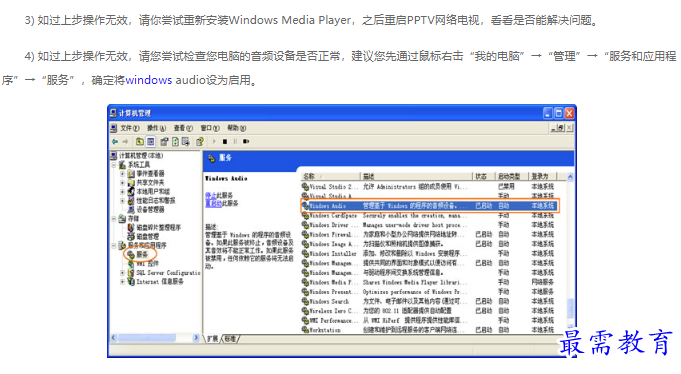Image resolution: width=681 pixels, height=374 pixels.
Task: Select the Windows Driver service row
Action: coord(430,225)
